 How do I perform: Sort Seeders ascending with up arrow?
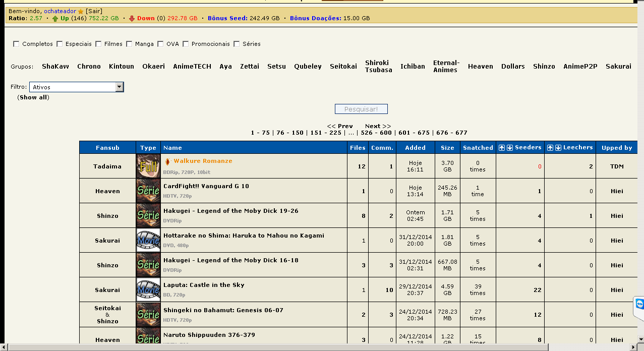502,148
